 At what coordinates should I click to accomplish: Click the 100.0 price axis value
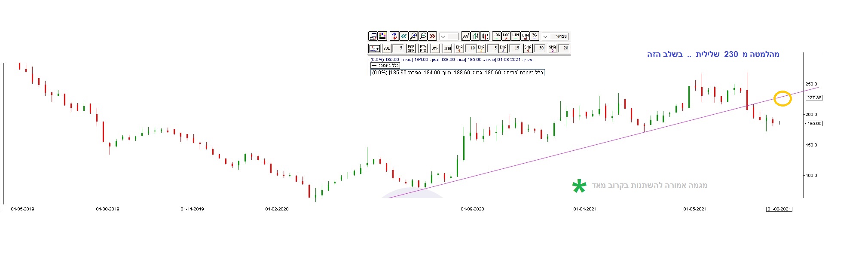811,176
